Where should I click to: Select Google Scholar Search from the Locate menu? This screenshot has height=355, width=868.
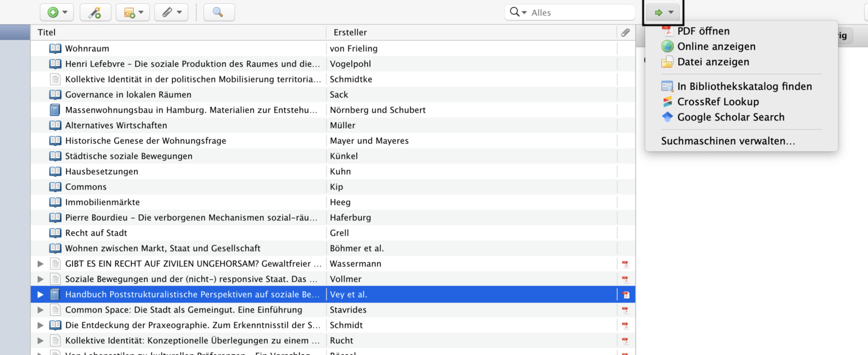(x=731, y=117)
